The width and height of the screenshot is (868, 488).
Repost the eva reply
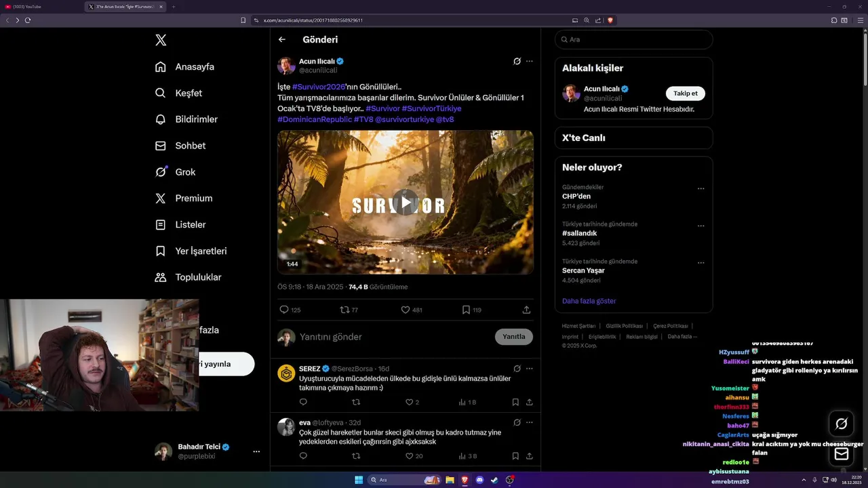(356, 456)
